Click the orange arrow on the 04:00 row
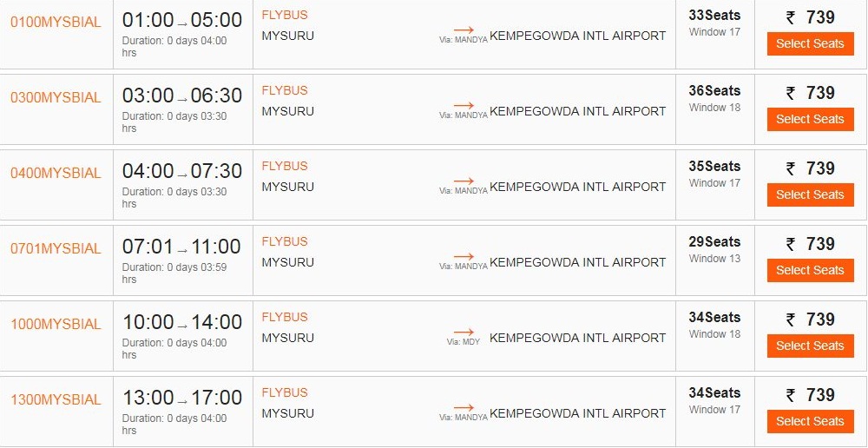This screenshot has width=868, height=448. 464,180
